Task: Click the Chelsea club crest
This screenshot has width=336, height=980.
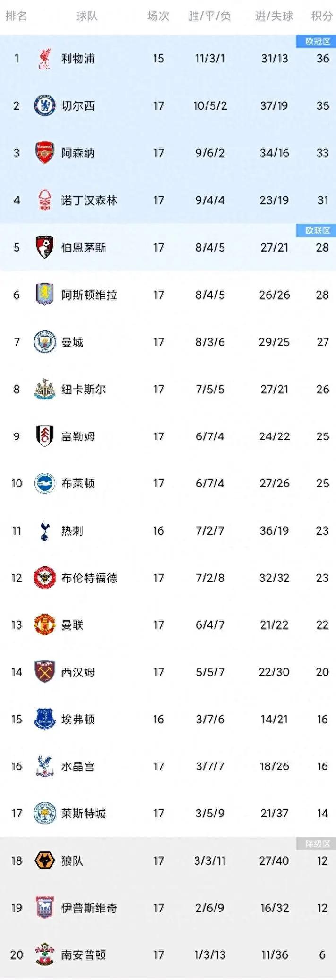Action: click(x=45, y=105)
